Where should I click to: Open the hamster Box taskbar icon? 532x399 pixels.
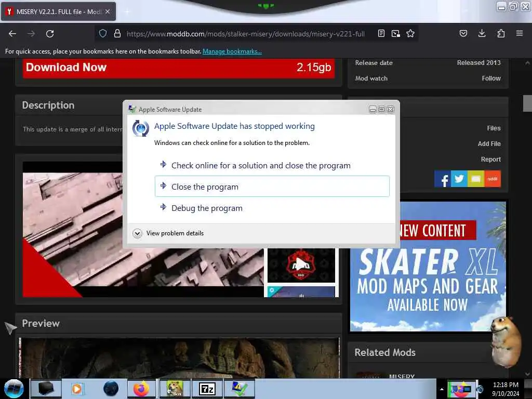[175, 389]
